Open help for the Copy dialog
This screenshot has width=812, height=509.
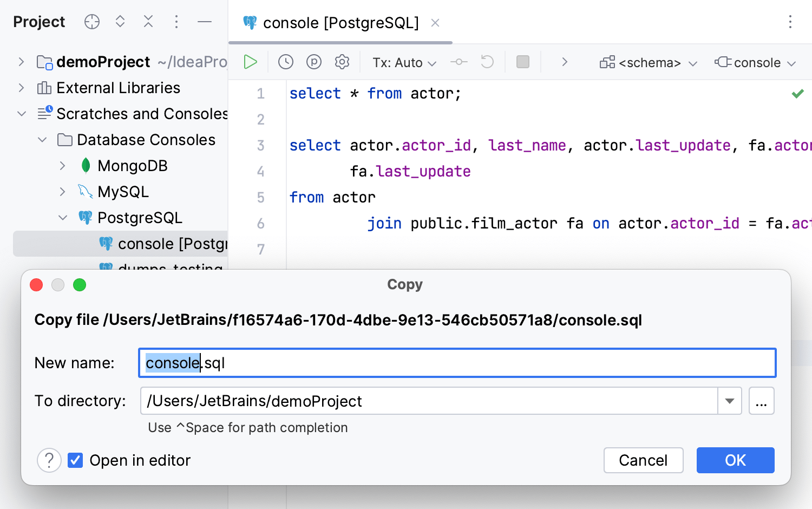tap(49, 460)
